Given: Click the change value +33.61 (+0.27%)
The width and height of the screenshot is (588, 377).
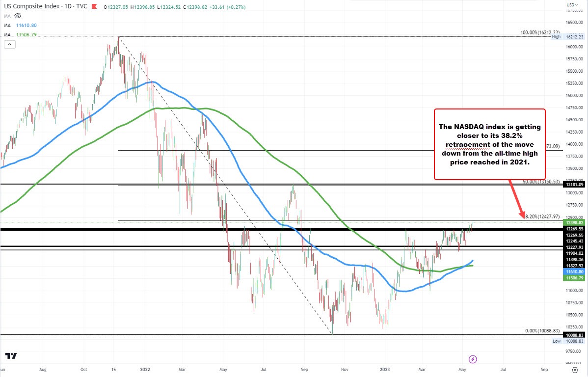Looking at the screenshot, I should tap(228, 7).
